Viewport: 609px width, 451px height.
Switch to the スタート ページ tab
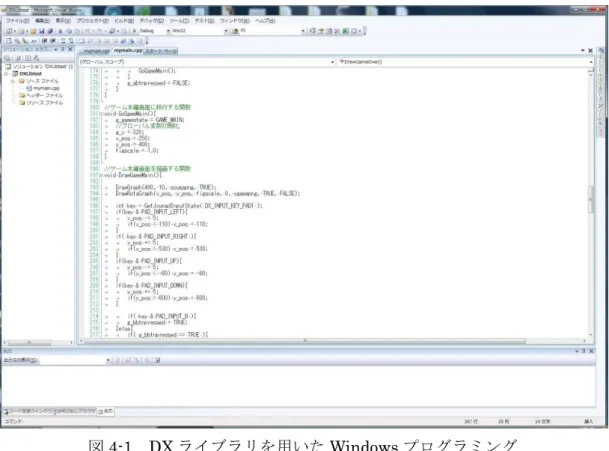click(x=161, y=51)
